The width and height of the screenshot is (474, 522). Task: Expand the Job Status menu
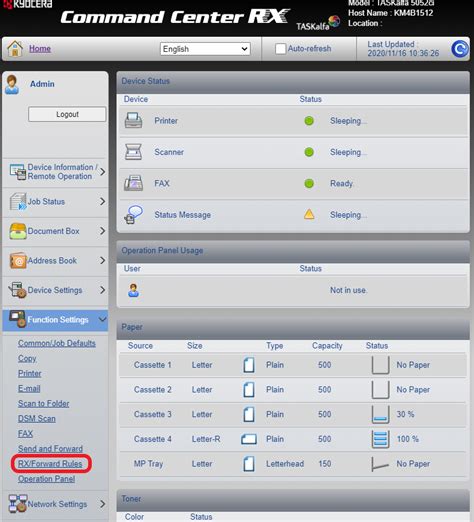click(55, 202)
